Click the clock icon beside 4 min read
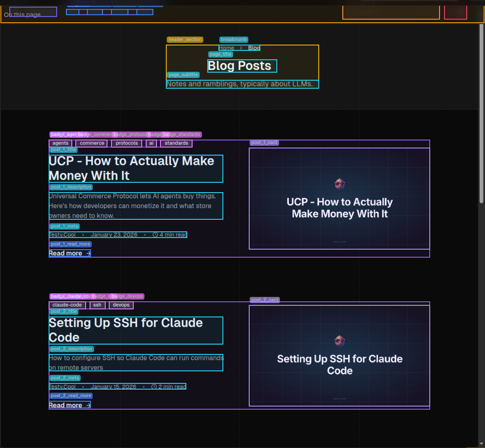This screenshot has width=485, height=448. (x=155, y=235)
